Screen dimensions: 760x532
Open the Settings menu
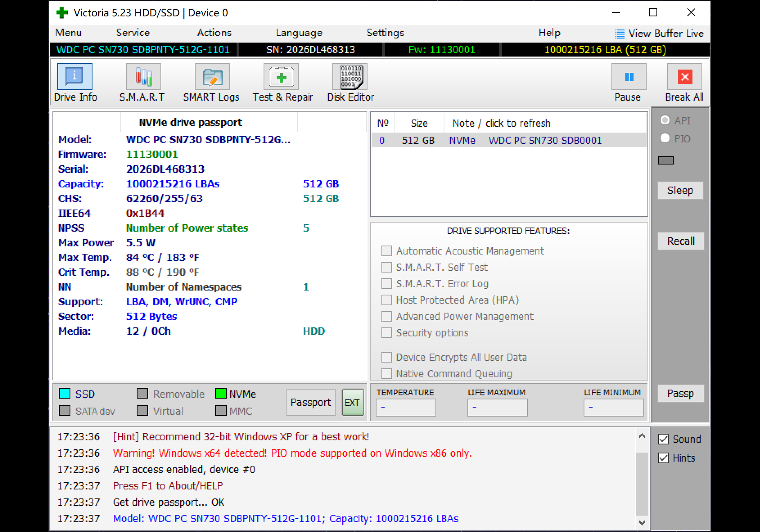point(385,33)
